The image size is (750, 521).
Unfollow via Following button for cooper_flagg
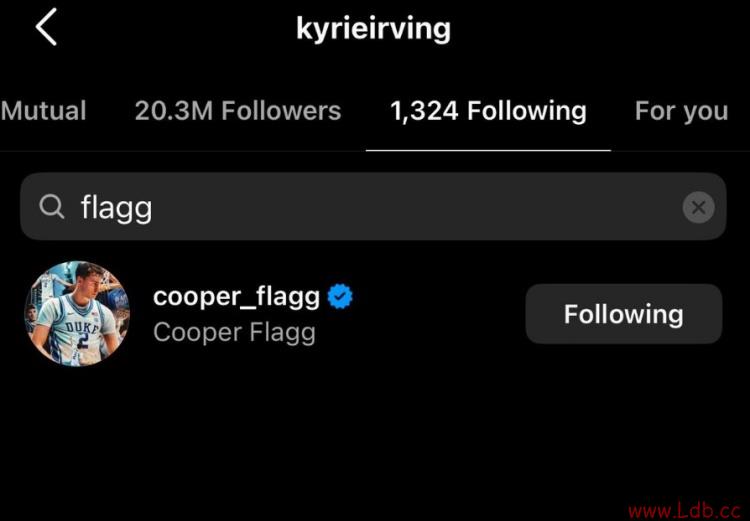tap(624, 314)
